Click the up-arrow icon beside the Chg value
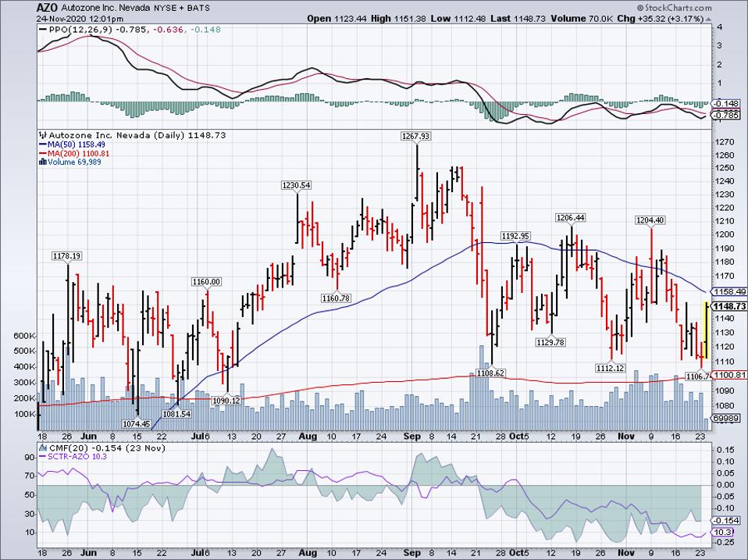This screenshot has height=560, width=748. (x=708, y=19)
